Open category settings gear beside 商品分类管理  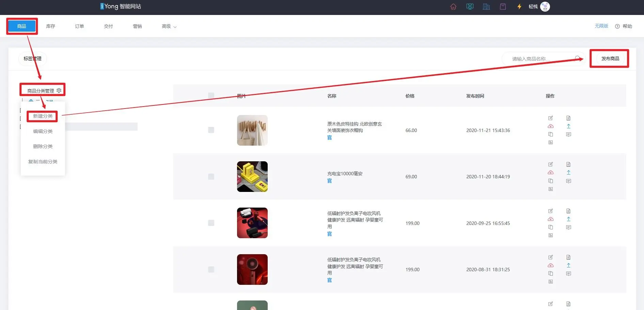click(x=59, y=91)
